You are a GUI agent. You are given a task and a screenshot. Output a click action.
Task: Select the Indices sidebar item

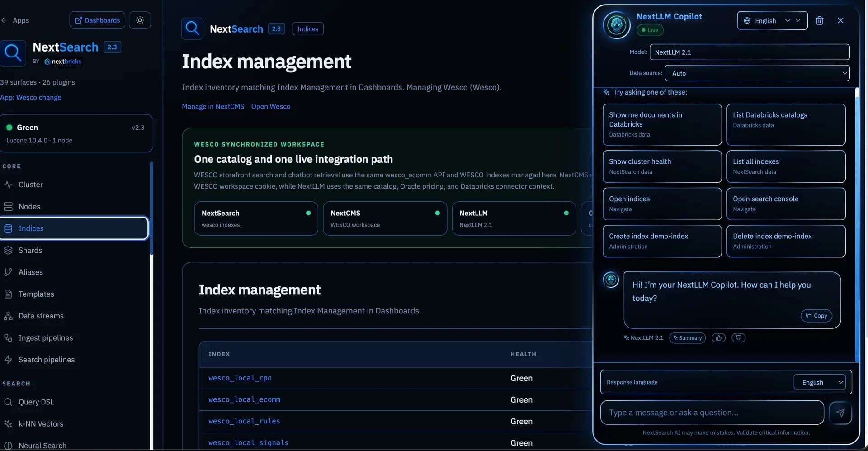[74, 228]
